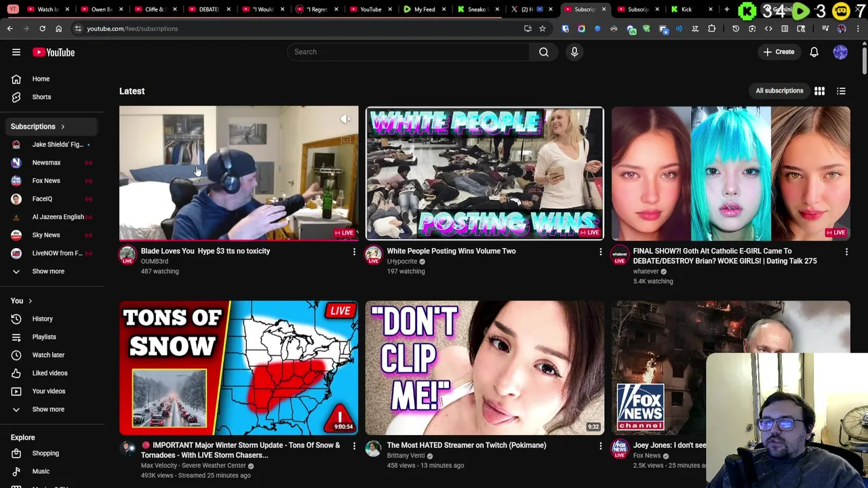Bookmark this page with the star icon
868x488 pixels.
(542, 28)
